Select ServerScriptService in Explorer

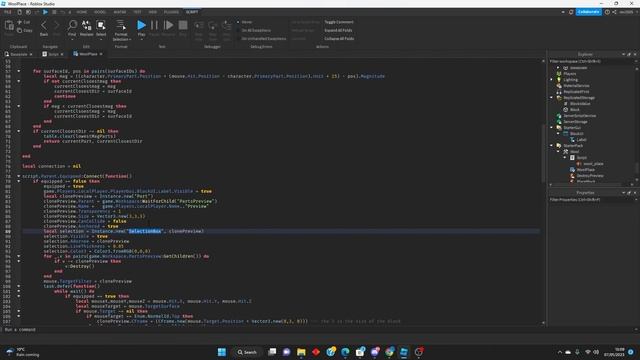tap(579, 116)
